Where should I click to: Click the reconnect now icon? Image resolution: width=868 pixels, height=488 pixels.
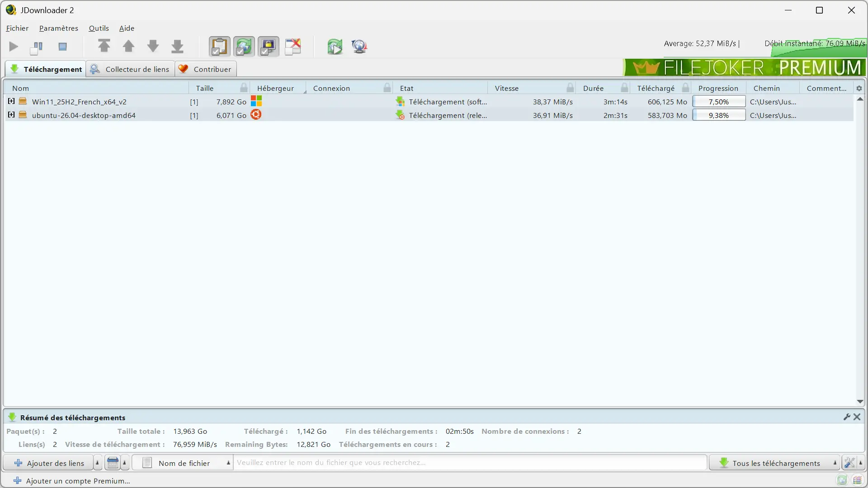(x=335, y=47)
